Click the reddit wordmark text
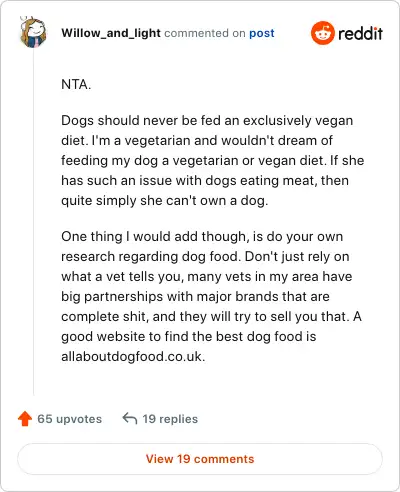400x492 pixels. click(x=360, y=33)
